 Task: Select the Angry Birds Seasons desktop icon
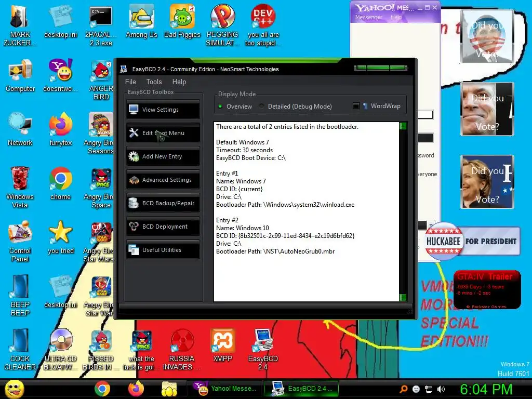99,134
